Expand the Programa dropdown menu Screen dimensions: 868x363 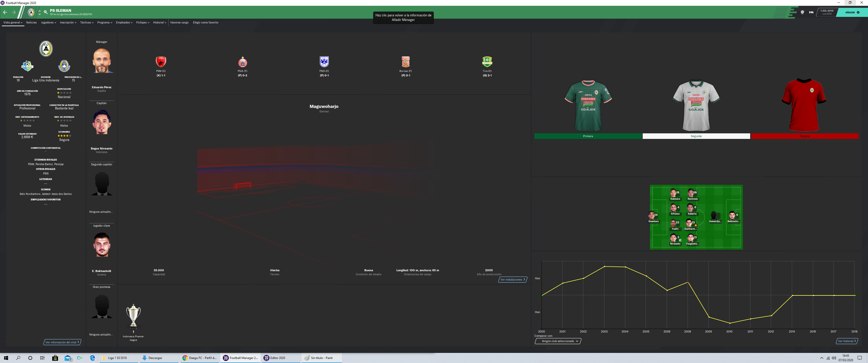(x=104, y=22)
